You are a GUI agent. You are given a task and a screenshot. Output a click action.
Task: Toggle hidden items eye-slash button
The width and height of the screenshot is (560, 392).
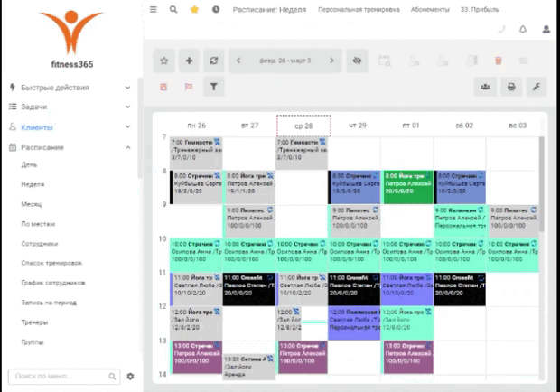pyautogui.click(x=357, y=61)
